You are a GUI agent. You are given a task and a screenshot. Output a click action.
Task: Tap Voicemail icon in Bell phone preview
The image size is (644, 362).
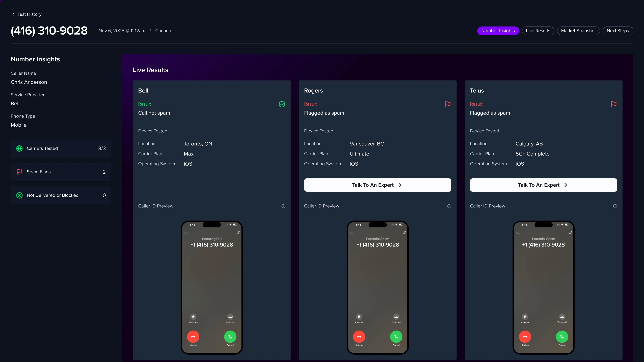230,317
